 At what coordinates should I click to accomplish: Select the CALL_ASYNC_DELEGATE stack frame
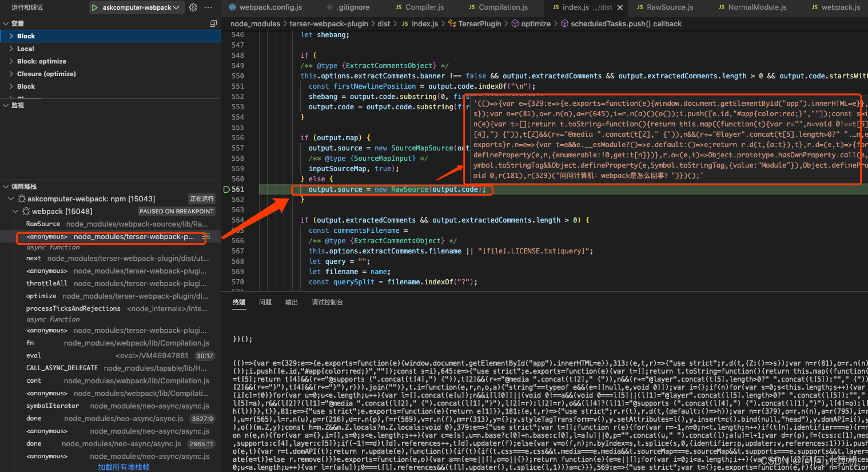[x=110, y=368]
